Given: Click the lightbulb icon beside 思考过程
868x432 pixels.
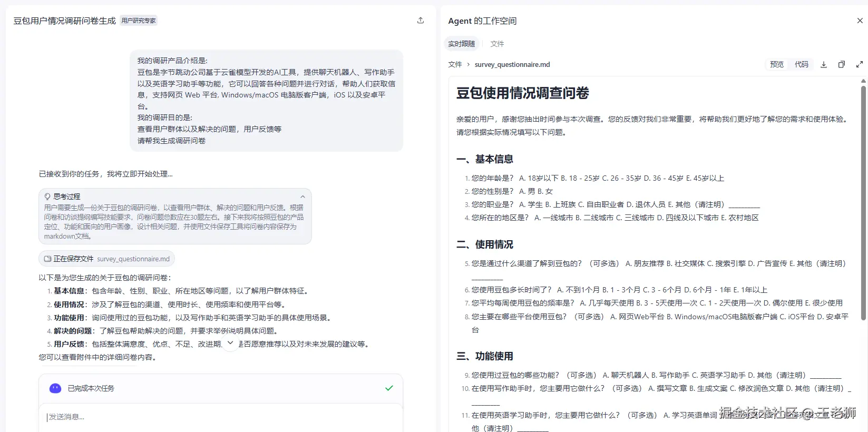Looking at the screenshot, I should [x=47, y=197].
